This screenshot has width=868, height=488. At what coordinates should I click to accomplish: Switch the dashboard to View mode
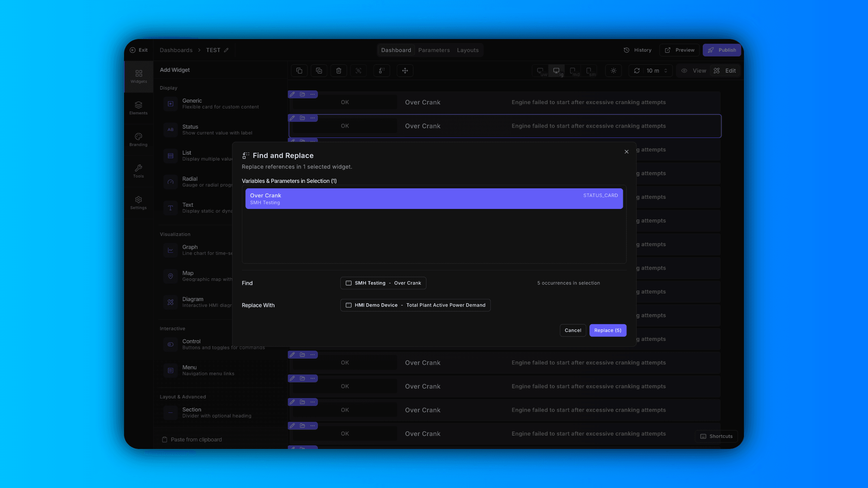click(693, 70)
